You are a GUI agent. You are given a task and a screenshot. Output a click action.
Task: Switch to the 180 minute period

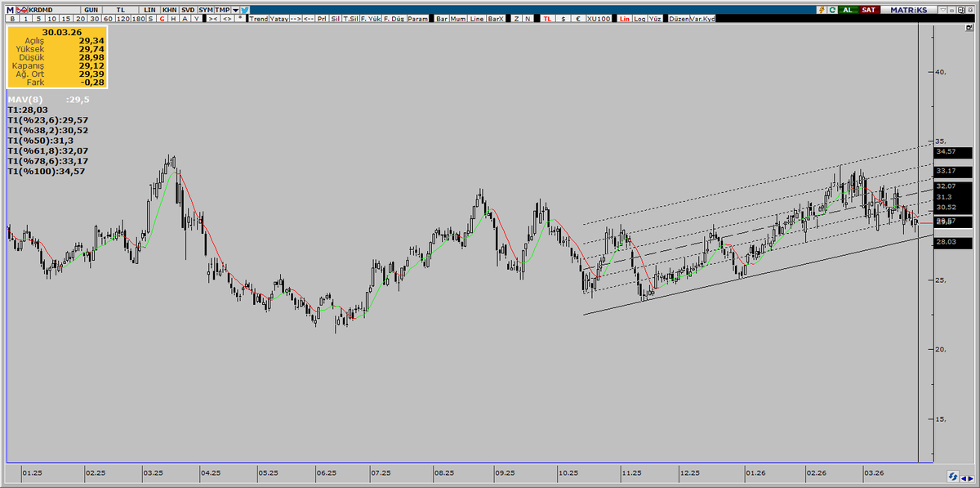(138, 19)
